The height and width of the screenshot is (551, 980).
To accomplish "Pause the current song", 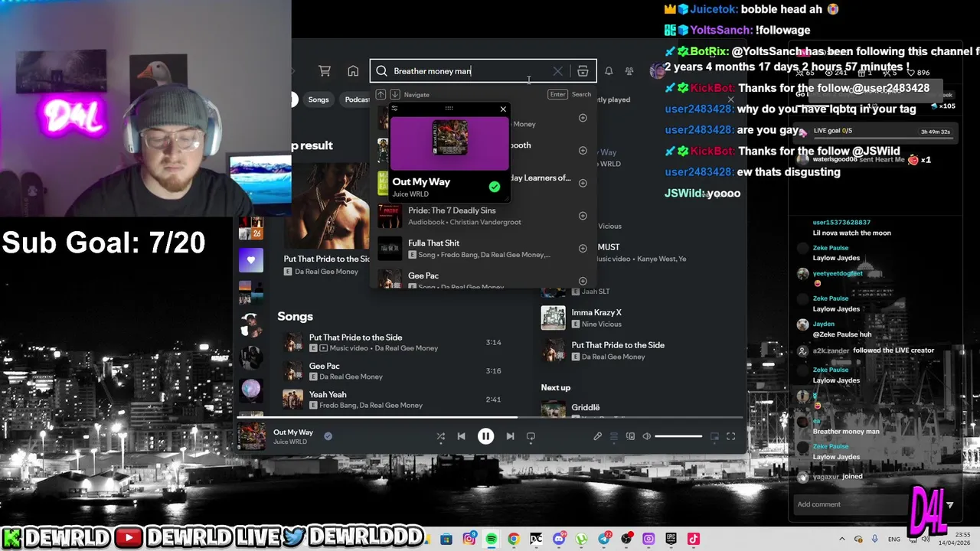I will tap(485, 436).
